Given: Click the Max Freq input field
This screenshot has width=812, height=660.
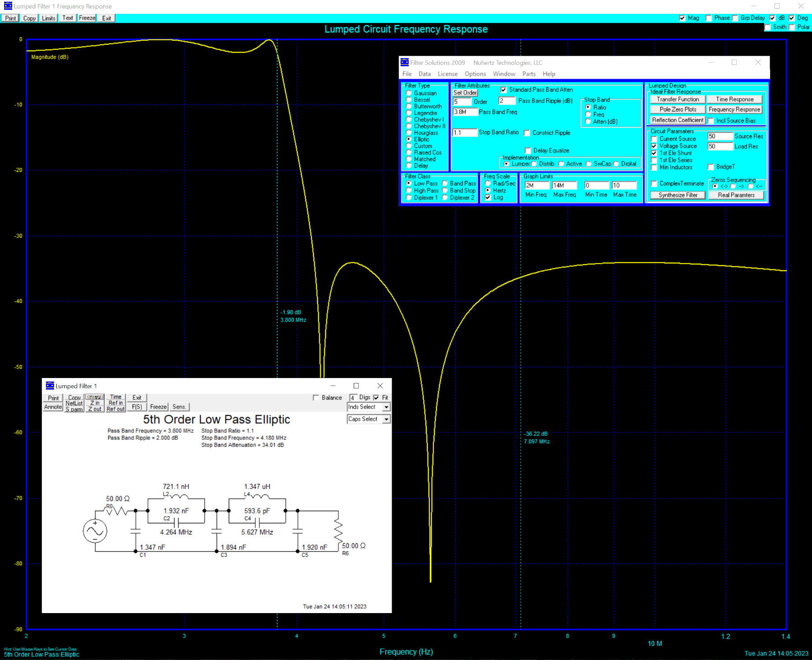Looking at the screenshot, I should [565, 185].
